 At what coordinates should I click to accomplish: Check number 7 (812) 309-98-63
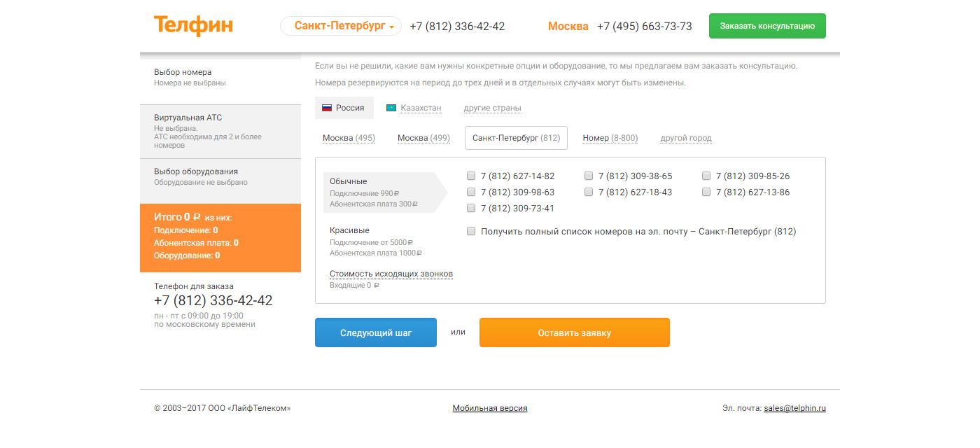471,192
